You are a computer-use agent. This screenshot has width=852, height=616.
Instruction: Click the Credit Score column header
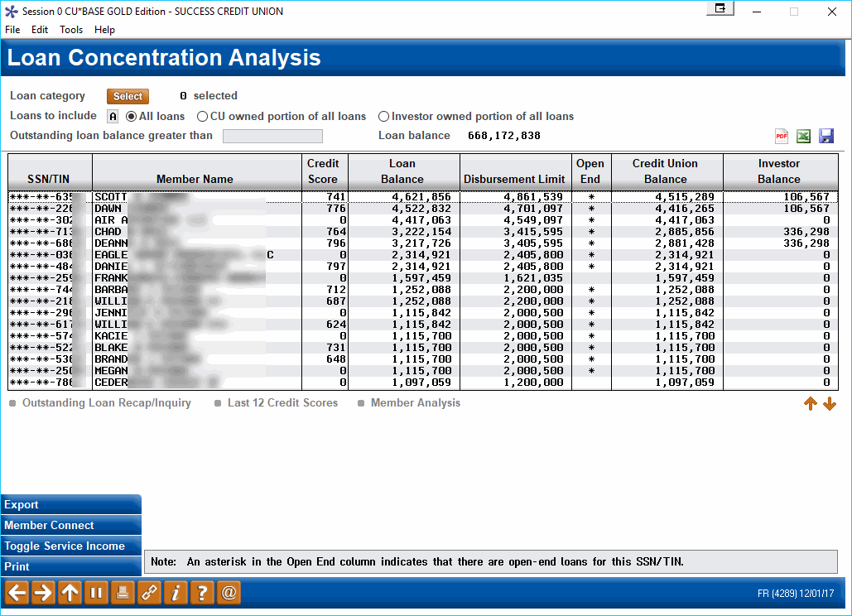click(x=325, y=172)
